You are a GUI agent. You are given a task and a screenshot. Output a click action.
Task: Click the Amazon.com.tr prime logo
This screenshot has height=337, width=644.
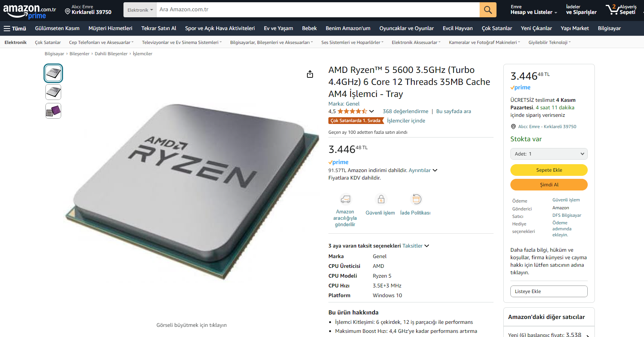pos(30,11)
